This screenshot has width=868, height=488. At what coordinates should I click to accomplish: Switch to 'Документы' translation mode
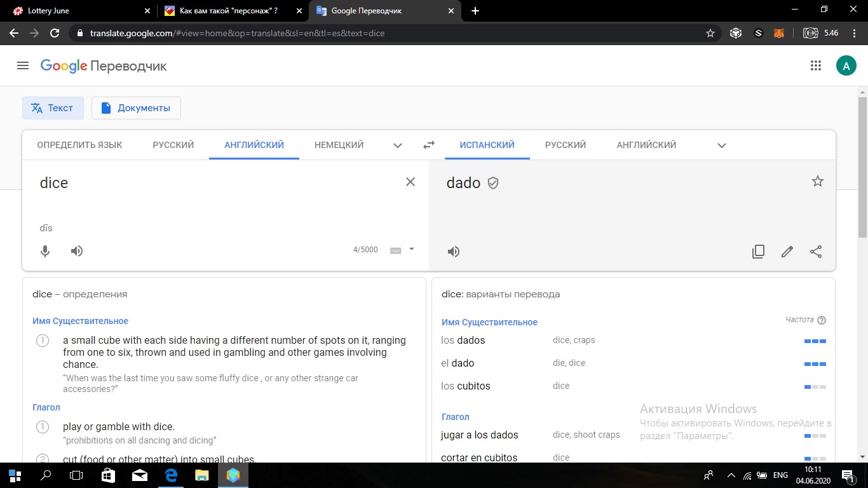click(136, 108)
